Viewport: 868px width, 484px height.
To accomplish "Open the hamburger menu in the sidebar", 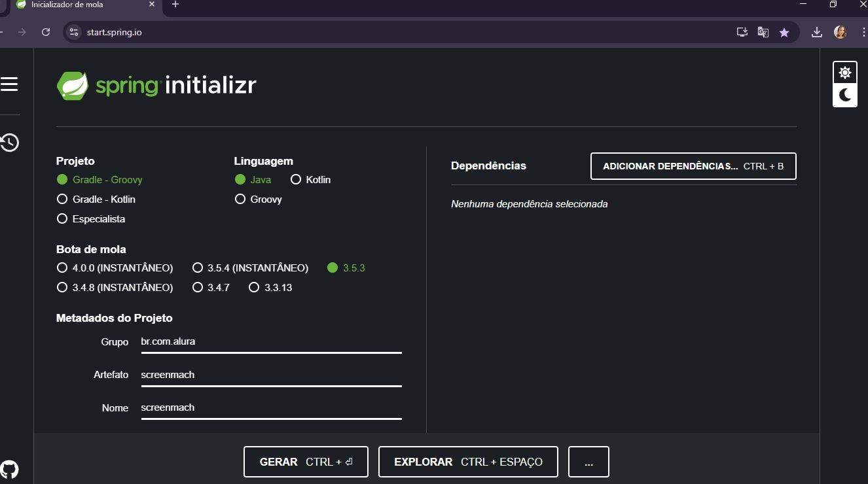I will (x=9, y=84).
